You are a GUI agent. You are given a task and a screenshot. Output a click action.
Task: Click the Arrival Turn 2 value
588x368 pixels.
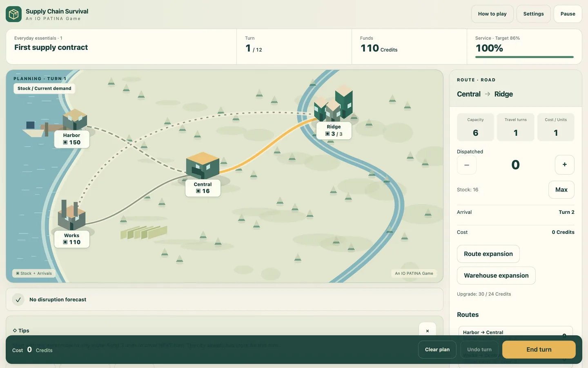(x=566, y=212)
